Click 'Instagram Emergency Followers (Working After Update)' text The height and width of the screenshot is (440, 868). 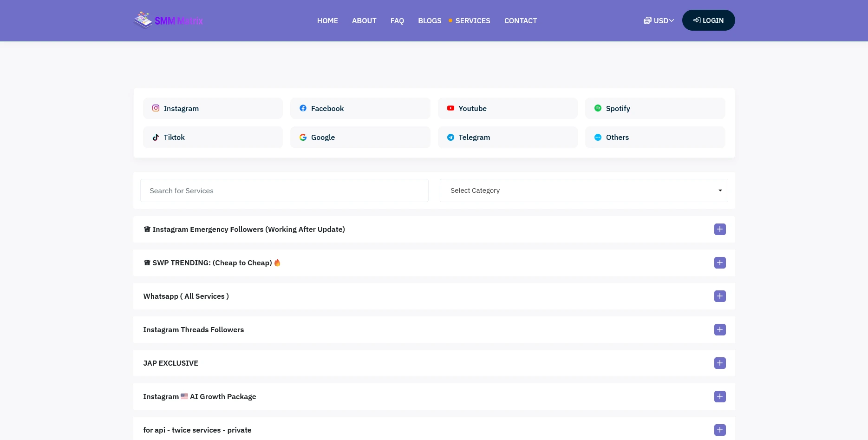click(248, 229)
